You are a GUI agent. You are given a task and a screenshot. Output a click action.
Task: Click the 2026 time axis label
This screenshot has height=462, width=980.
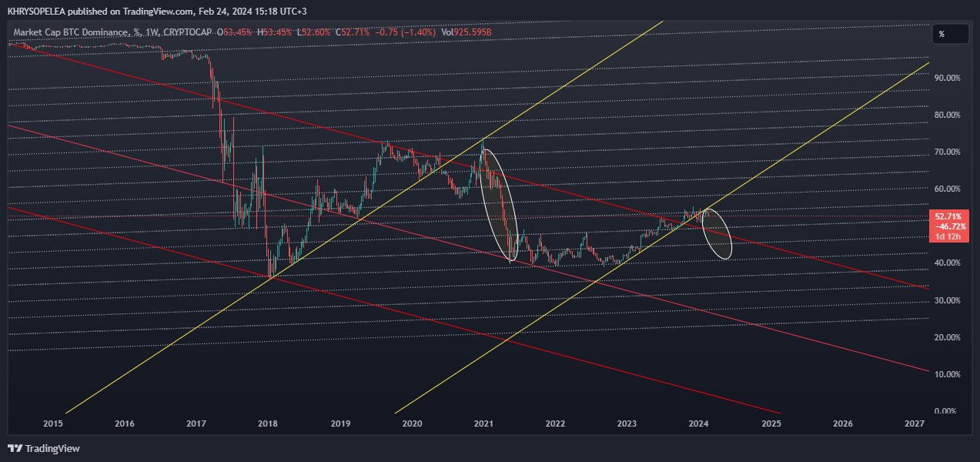843,423
